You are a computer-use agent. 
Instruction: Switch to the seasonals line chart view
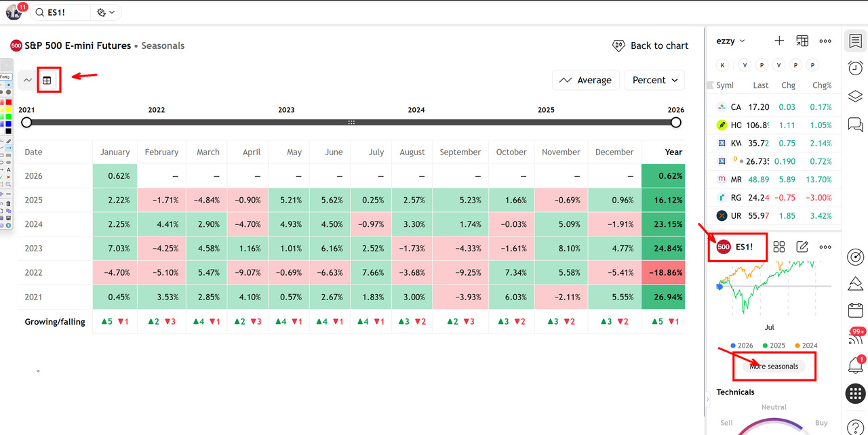(28, 80)
